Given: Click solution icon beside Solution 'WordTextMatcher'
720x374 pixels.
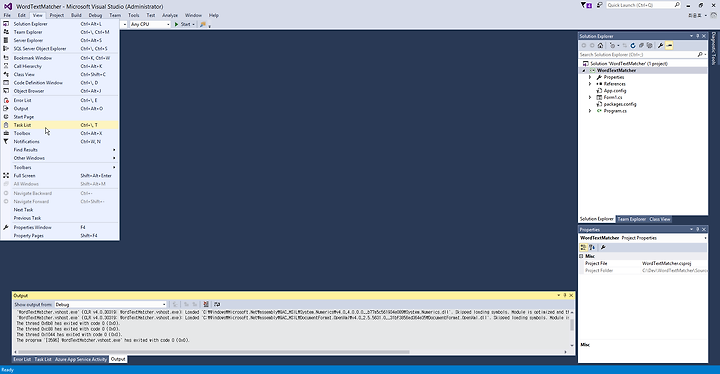Looking at the screenshot, I should tap(585, 63).
